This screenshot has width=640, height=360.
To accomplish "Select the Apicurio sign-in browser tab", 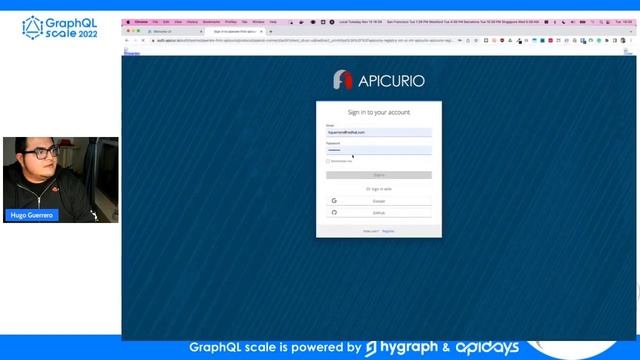I will (x=235, y=31).
